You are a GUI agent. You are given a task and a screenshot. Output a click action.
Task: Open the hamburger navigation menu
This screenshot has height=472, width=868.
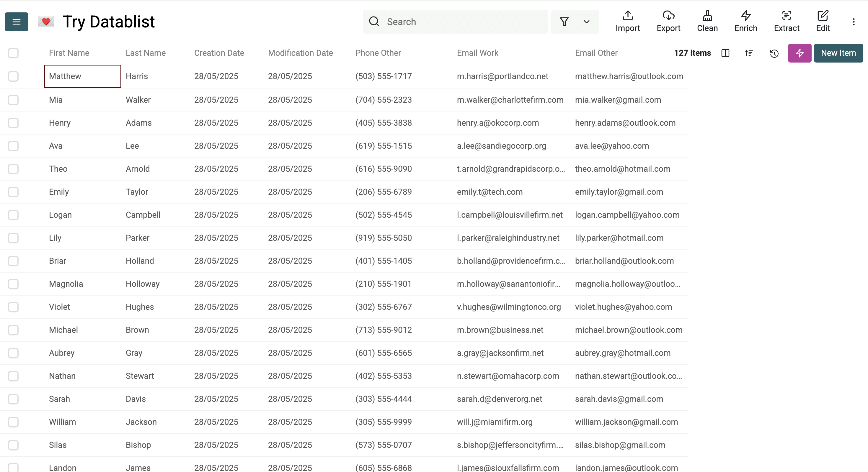click(x=16, y=22)
